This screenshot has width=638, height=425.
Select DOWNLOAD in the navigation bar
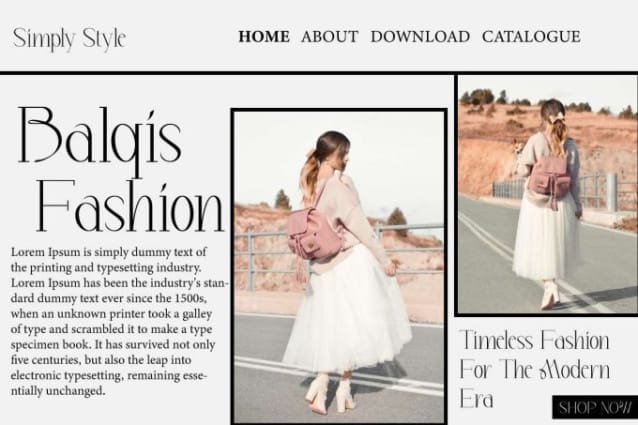[420, 37]
